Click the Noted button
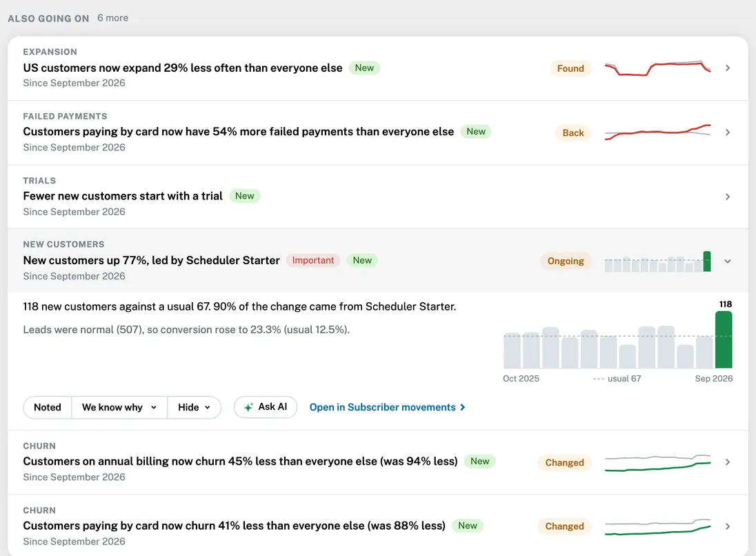The width and height of the screenshot is (756, 556). (47, 408)
